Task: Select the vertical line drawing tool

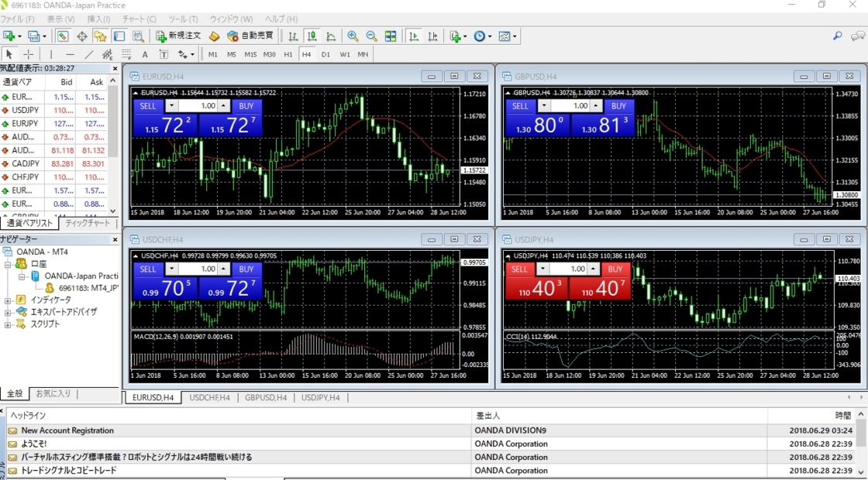Action: (51, 54)
